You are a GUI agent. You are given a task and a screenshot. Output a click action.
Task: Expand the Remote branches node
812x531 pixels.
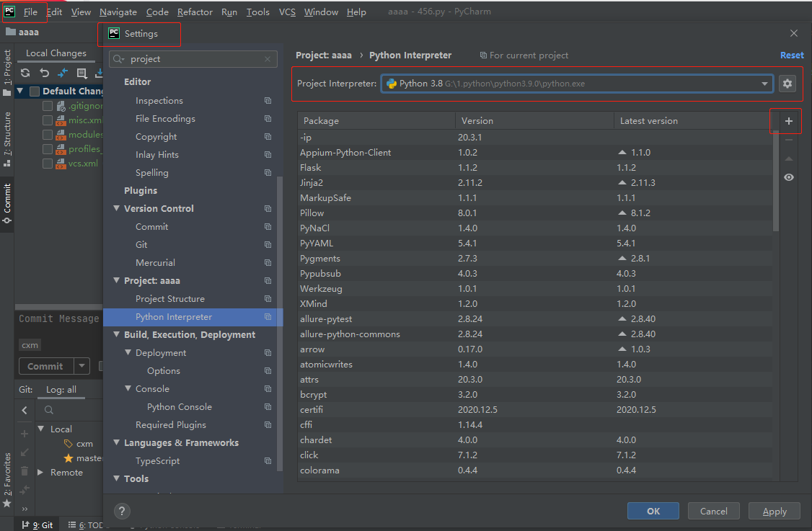click(x=40, y=472)
